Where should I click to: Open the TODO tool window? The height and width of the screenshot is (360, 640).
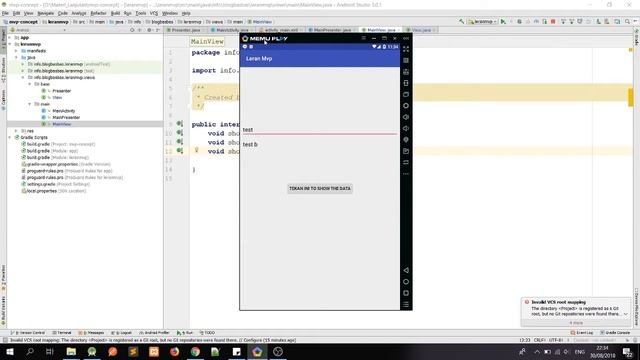coord(208,333)
